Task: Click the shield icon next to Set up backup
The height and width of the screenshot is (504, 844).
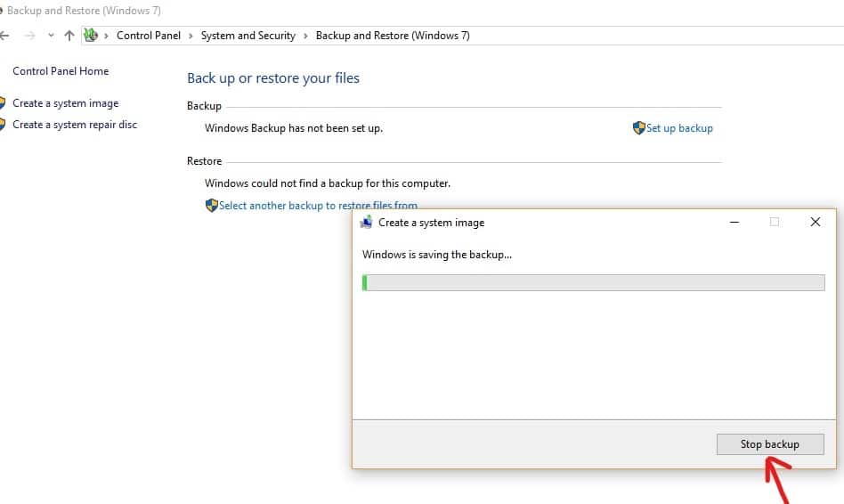Action: tap(638, 128)
